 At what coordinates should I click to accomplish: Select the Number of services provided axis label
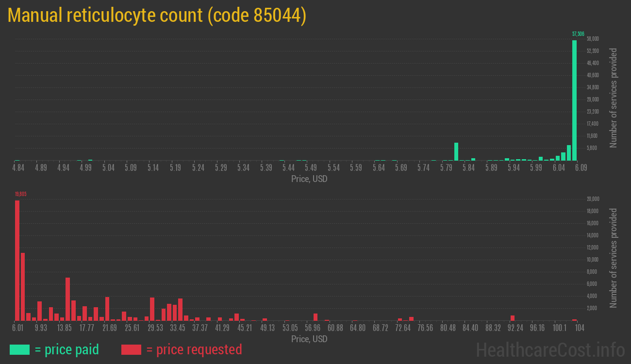coord(614,97)
